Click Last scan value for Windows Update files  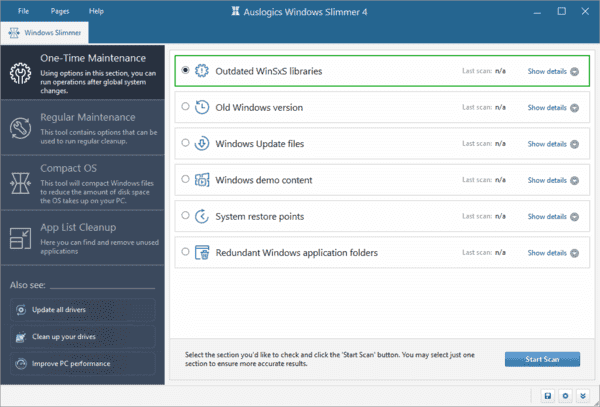coord(500,144)
